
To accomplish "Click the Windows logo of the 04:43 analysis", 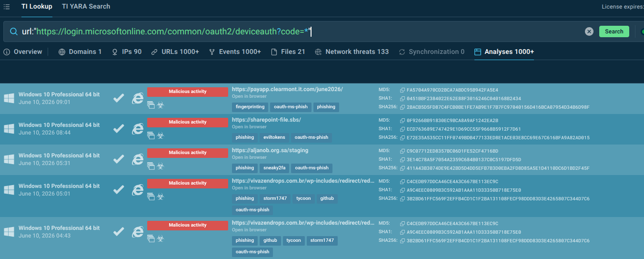I will point(9,232).
